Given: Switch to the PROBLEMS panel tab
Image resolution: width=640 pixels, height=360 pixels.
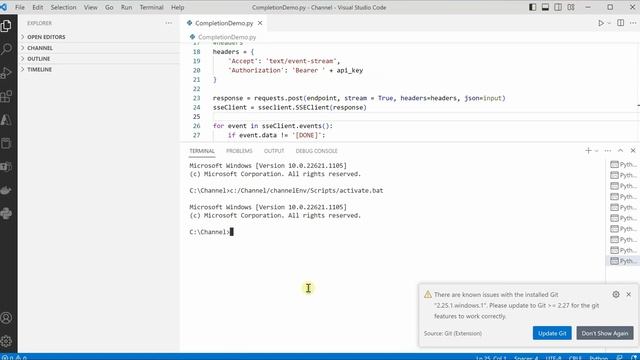Looking at the screenshot, I should (x=239, y=151).
